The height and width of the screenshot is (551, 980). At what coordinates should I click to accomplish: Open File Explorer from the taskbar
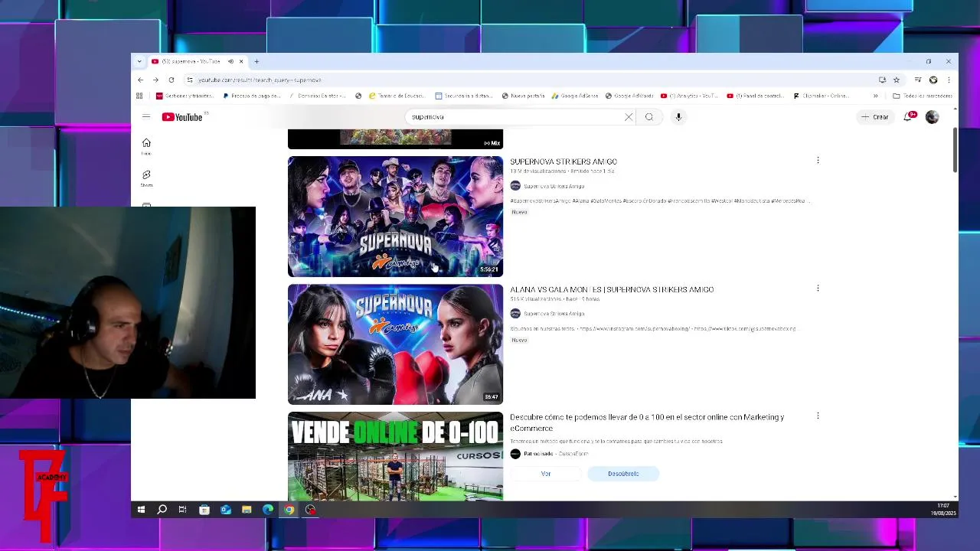[247, 510]
